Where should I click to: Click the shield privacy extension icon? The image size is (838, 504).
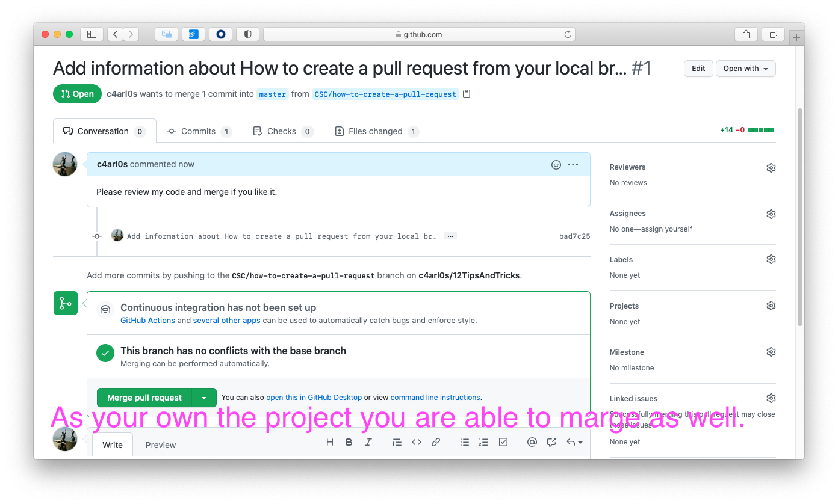click(x=247, y=34)
